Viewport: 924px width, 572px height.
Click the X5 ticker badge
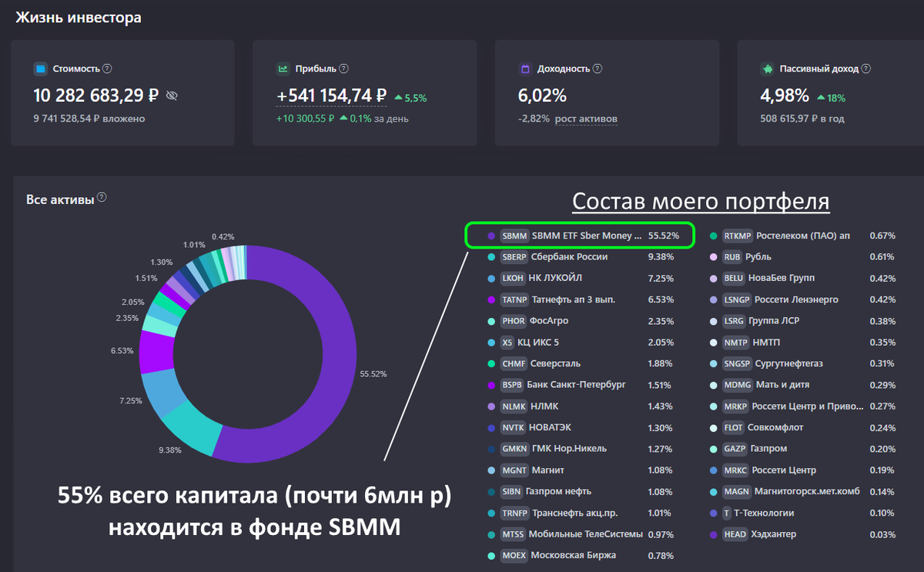click(x=507, y=343)
